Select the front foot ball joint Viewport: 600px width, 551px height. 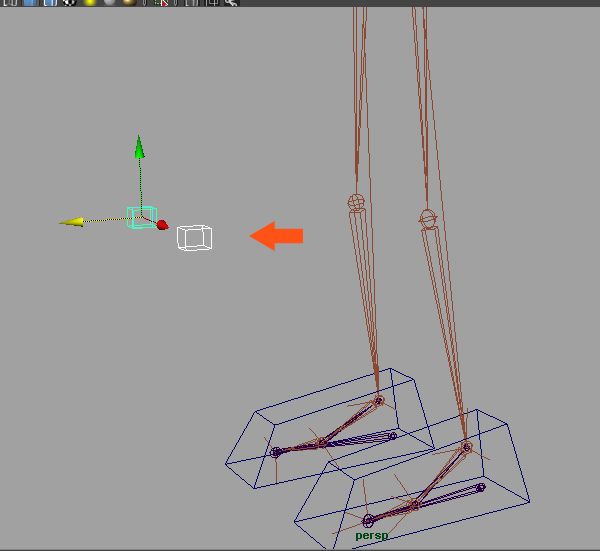415,506
